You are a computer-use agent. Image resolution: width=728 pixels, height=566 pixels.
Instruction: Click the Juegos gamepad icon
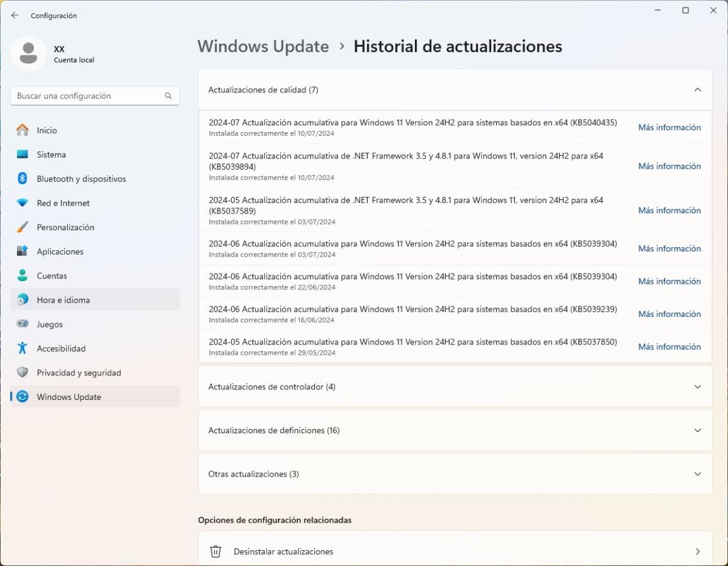[x=22, y=324]
